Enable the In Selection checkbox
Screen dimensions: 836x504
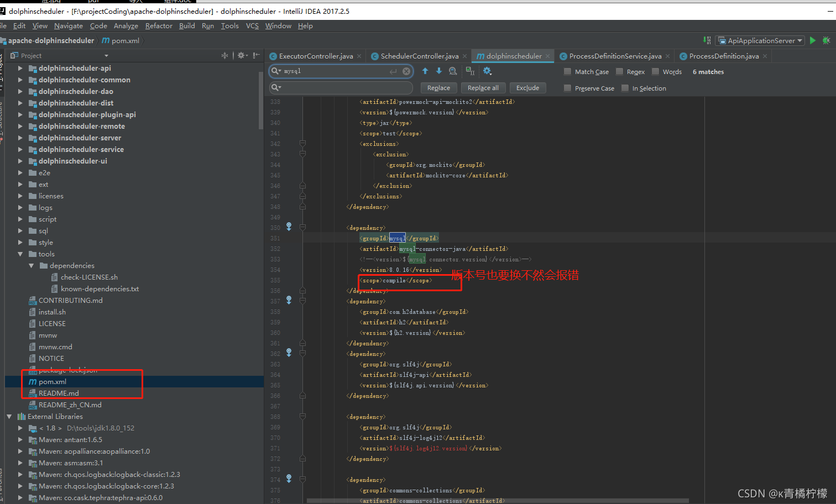[x=625, y=88]
